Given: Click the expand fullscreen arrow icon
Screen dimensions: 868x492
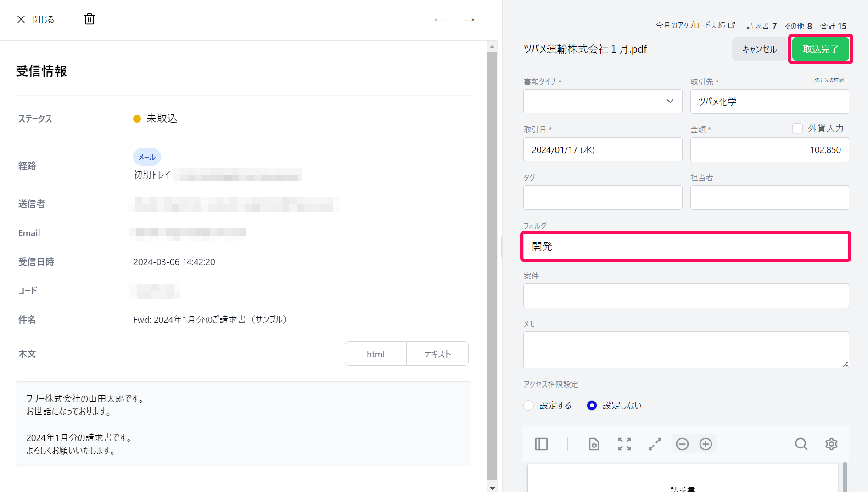Looking at the screenshot, I should pos(655,444).
